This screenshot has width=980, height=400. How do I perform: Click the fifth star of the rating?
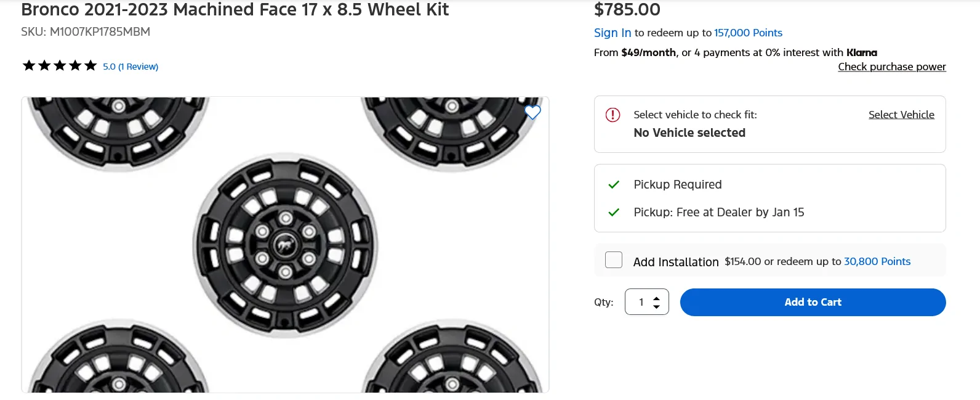(91, 64)
